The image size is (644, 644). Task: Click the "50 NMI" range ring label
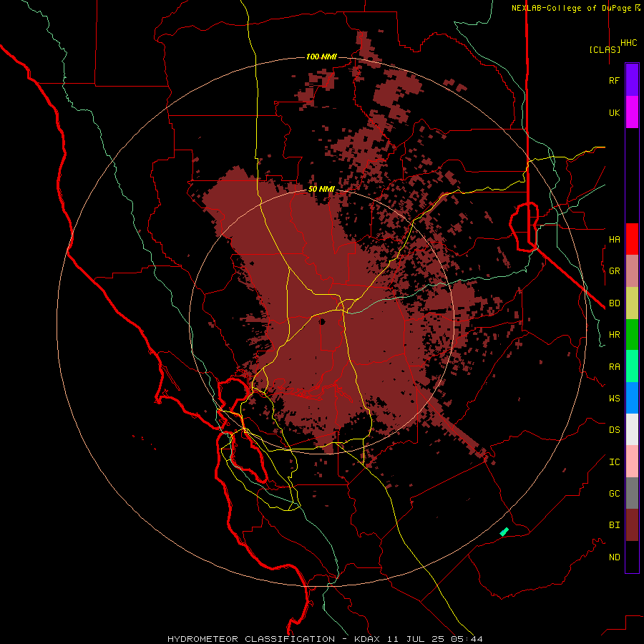[321, 189]
